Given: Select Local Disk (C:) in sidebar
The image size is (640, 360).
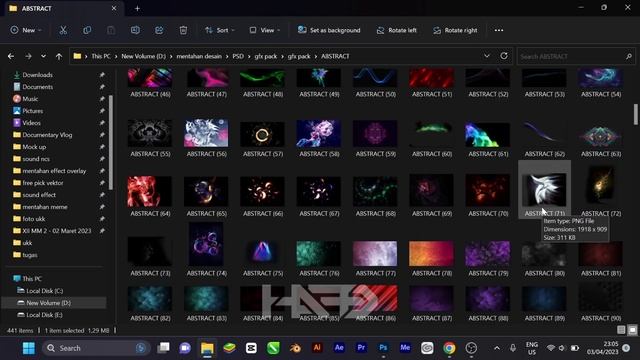Looking at the screenshot, I should [x=44, y=291].
